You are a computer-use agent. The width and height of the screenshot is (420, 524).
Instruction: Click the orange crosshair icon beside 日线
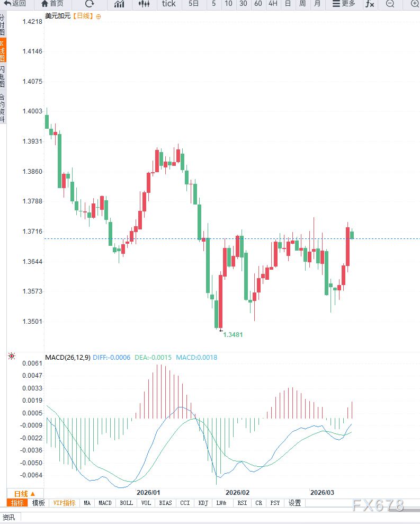[99, 16]
